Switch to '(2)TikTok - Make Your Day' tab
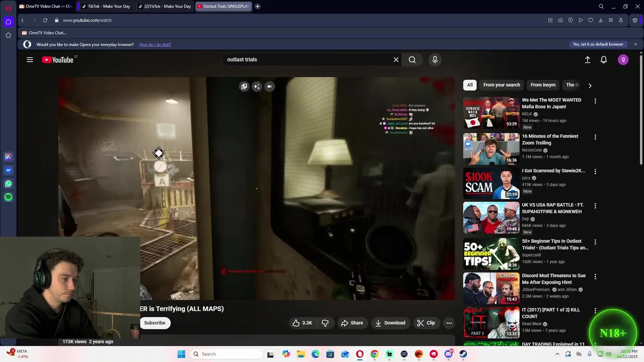This screenshot has height=362, width=644. [166, 7]
